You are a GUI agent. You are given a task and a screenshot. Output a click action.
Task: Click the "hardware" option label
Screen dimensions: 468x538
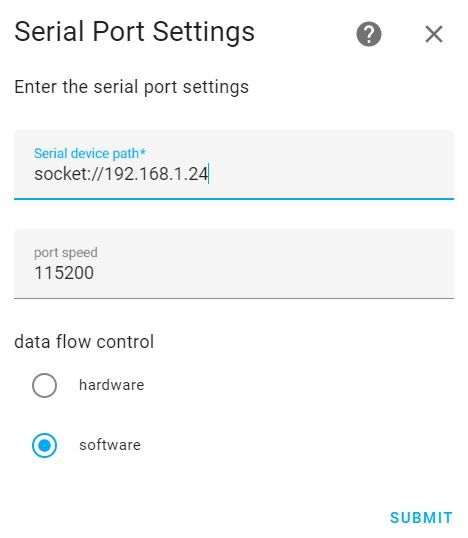pyautogui.click(x=112, y=385)
